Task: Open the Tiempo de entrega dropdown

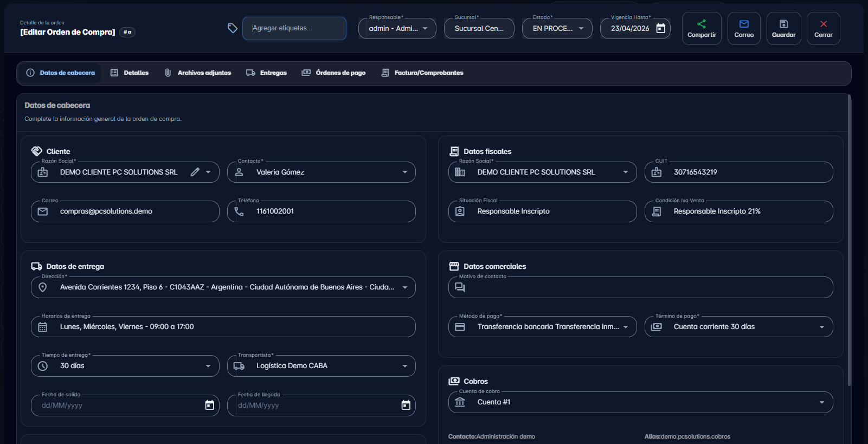Action: tap(208, 366)
